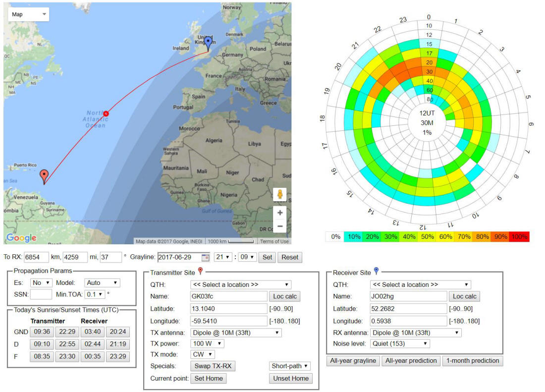The image size is (545, 392).
Task: Click the Reset grayline button
Action: coord(290,257)
